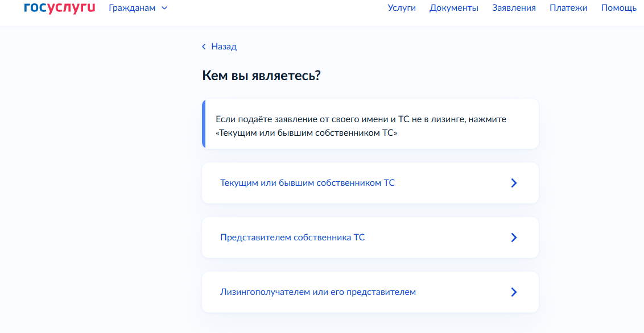644x333 pixels.
Task: Open the Заявления section
Action: pos(514,8)
